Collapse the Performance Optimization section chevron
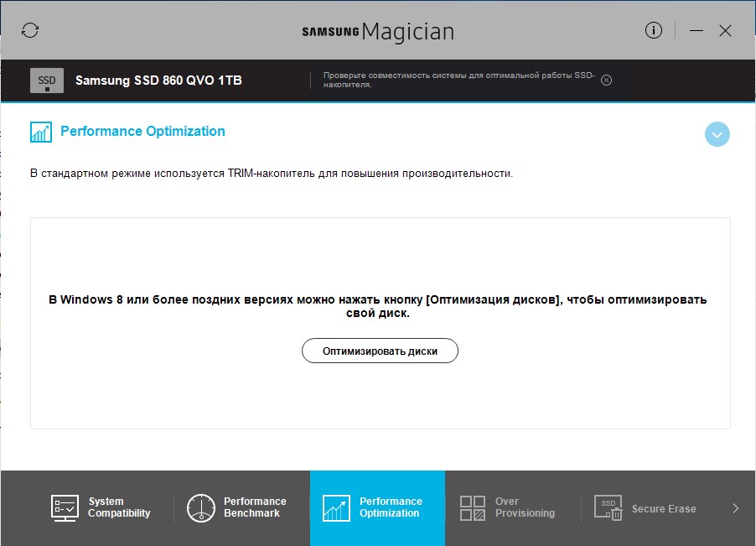 (x=717, y=134)
